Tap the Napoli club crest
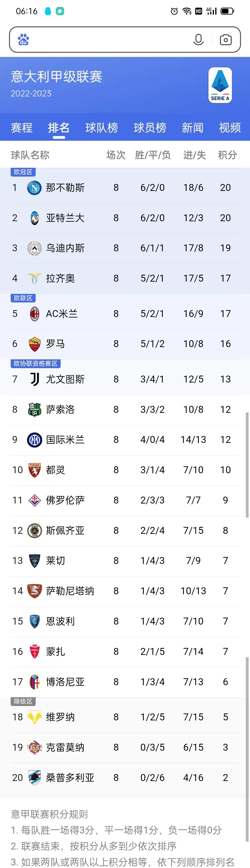 pos(34,188)
